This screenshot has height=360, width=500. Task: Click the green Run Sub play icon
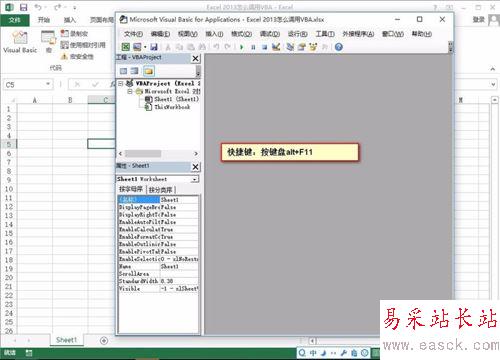coord(242,47)
